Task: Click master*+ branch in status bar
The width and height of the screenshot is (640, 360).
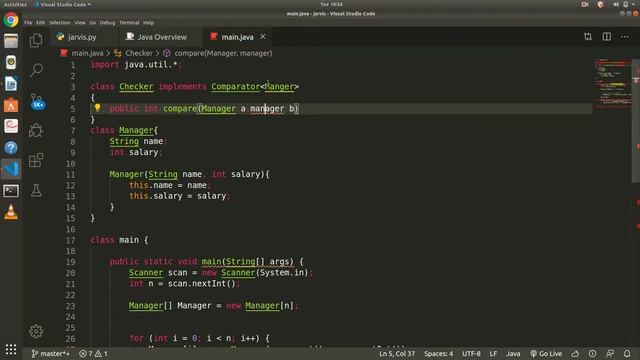Action: (51, 353)
